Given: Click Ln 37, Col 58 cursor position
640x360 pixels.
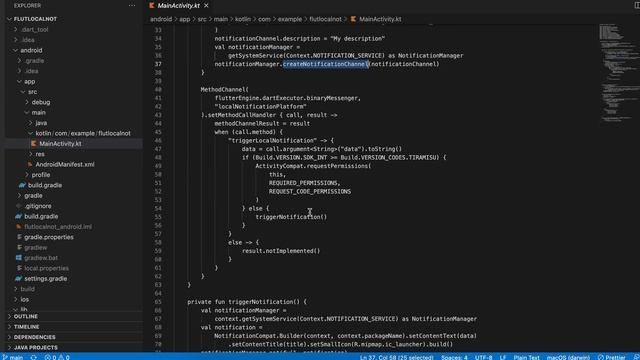Looking at the screenshot, I should coord(396,357).
